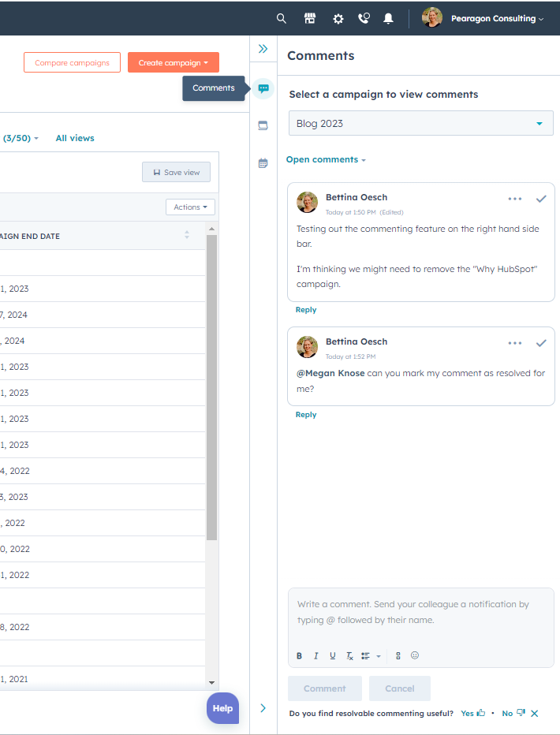Open the Blog 2023 campaign dropdown
Image resolution: width=560 pixels, height=735 pixels.
point(421,123)
